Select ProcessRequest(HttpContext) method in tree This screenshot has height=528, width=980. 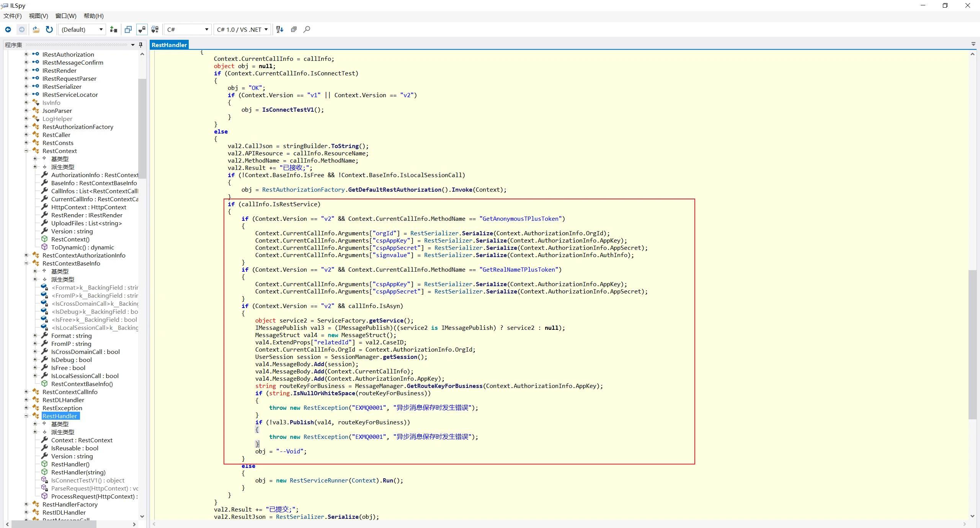click(94, 496)
